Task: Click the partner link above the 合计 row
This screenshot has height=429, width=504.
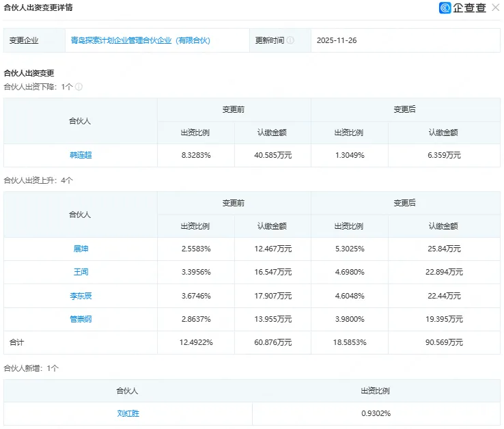Action: point(81,319)
